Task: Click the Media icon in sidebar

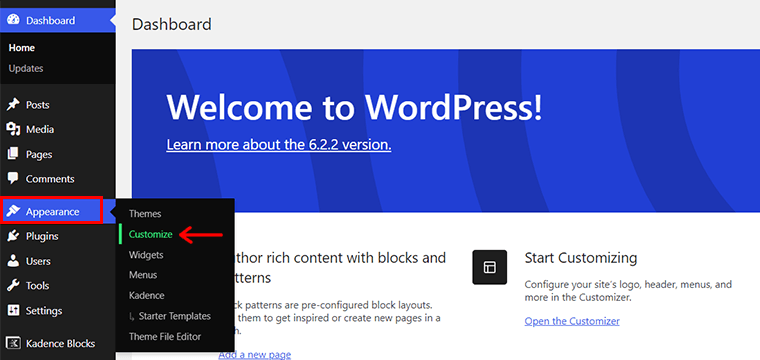Action: pyautogui.click(x=14, y=129)
